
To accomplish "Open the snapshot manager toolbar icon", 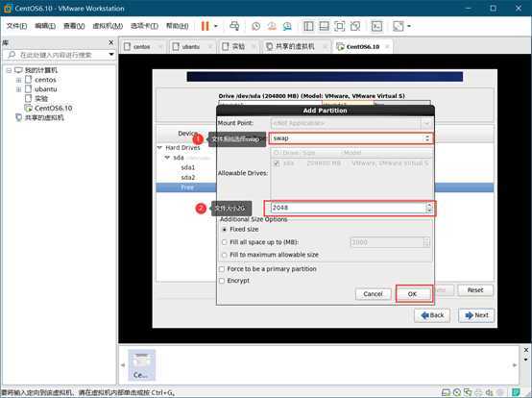I will click(x=287, y=26).
